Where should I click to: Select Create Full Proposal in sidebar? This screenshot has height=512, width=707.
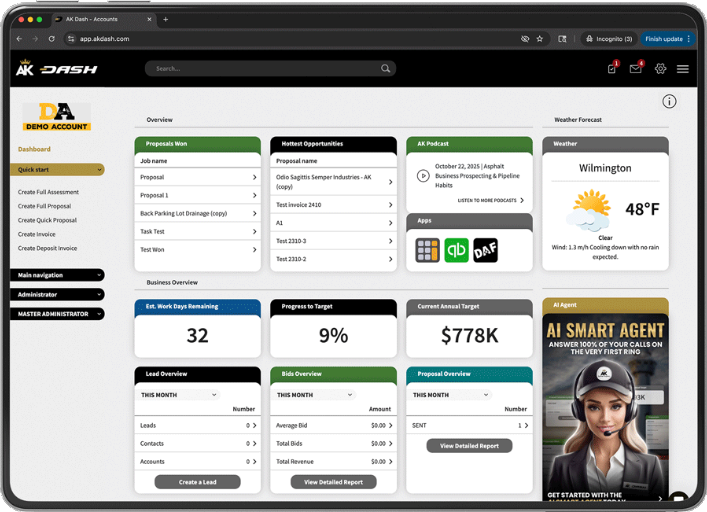(47, 206)
